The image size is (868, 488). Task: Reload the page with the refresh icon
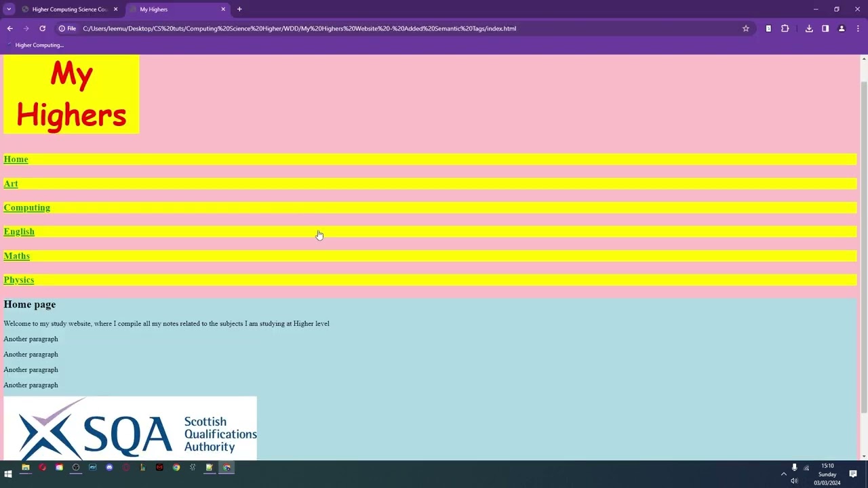coord(42,28)
